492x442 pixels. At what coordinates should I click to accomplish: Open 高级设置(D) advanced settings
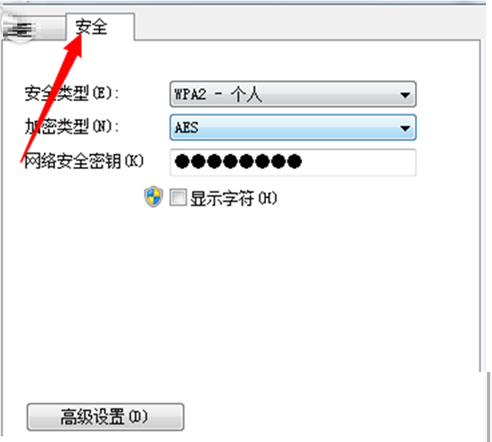[105, 417]
